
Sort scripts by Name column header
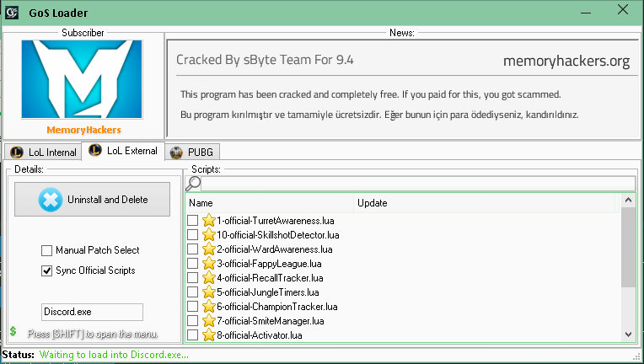click(270, 203)
